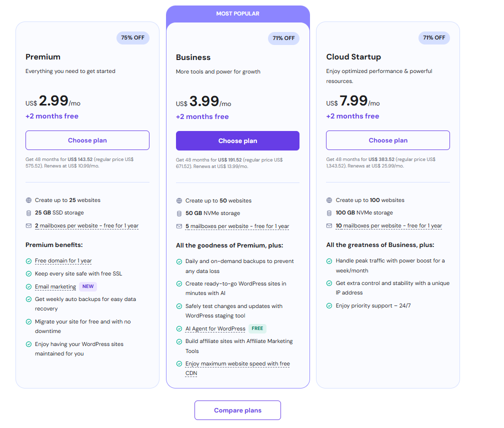Image resolution: width=504 pixels, height=428 pixels.
Task: Choose the Premium plan
Action: pyautogui.click(x=87, y=140)
